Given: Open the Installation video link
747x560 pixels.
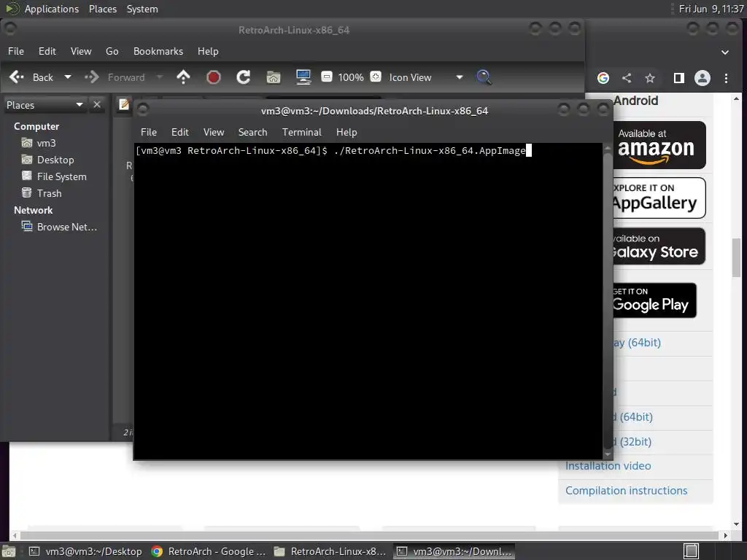Looking at the screenshot, I should [608, 466].
